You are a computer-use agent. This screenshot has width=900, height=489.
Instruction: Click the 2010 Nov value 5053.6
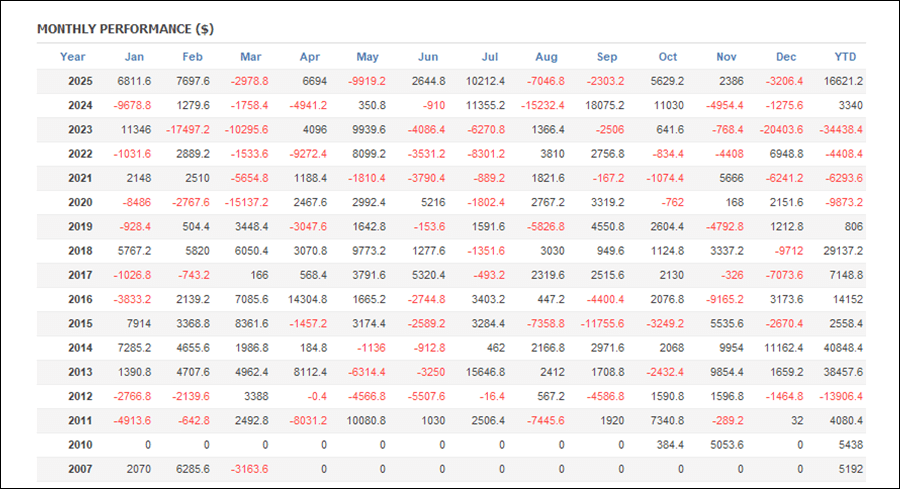[x=724, y=444]
